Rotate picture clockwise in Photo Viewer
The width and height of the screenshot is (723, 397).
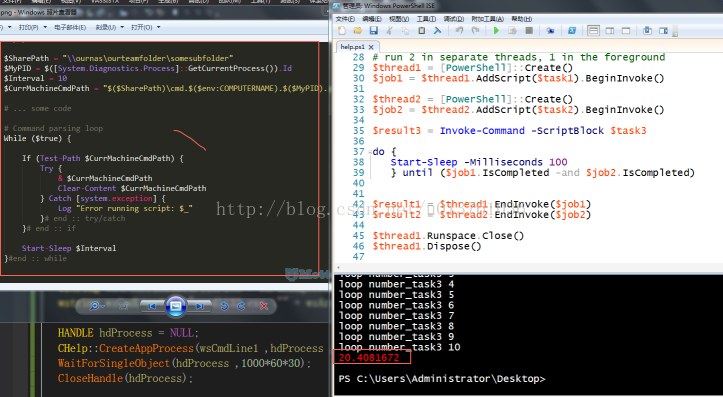[241, 306]
